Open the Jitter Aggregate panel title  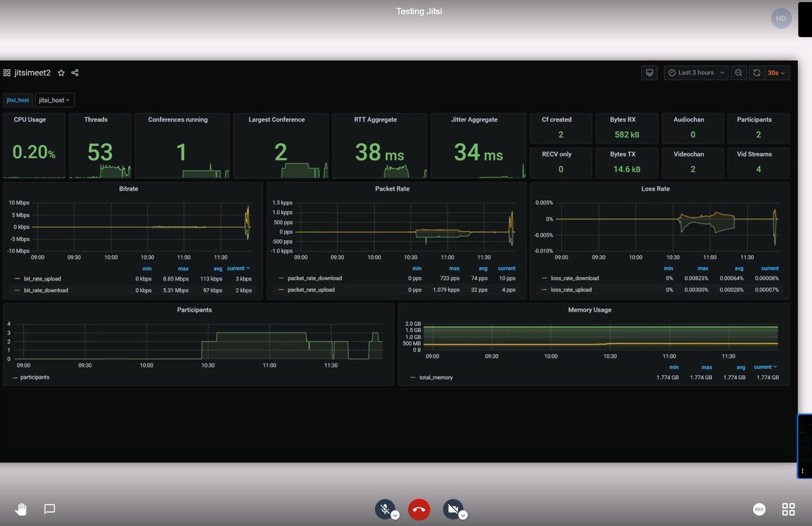point(474,120)
